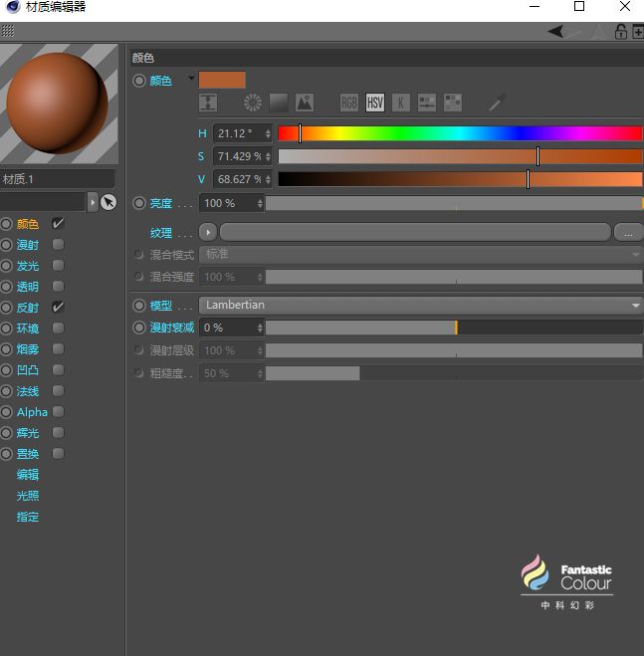Turn on the Alpha channel checkbox
Image resolution: width=644 pixels, height=656 pixels.
pos(58,412)
